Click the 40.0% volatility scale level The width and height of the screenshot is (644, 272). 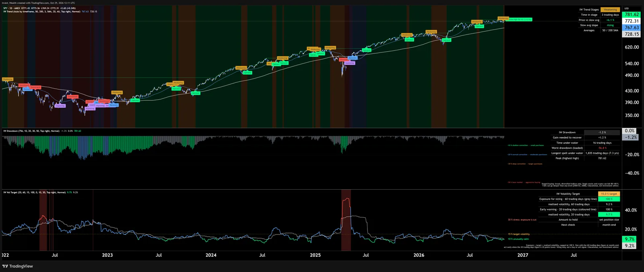click(x=631, y=210)
